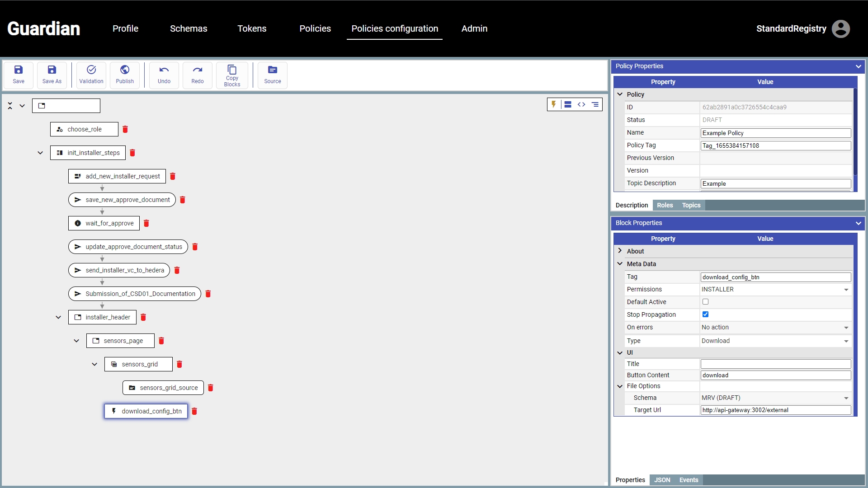Open the Permissions INSTALLER dropdown

click(x=775, y=290)
